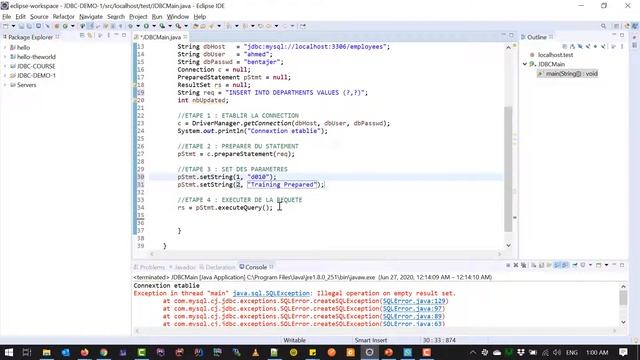Click Remove All Terminated Launches icon in Console
Screen dimensions: 640x360
click(x=524, y=265)
